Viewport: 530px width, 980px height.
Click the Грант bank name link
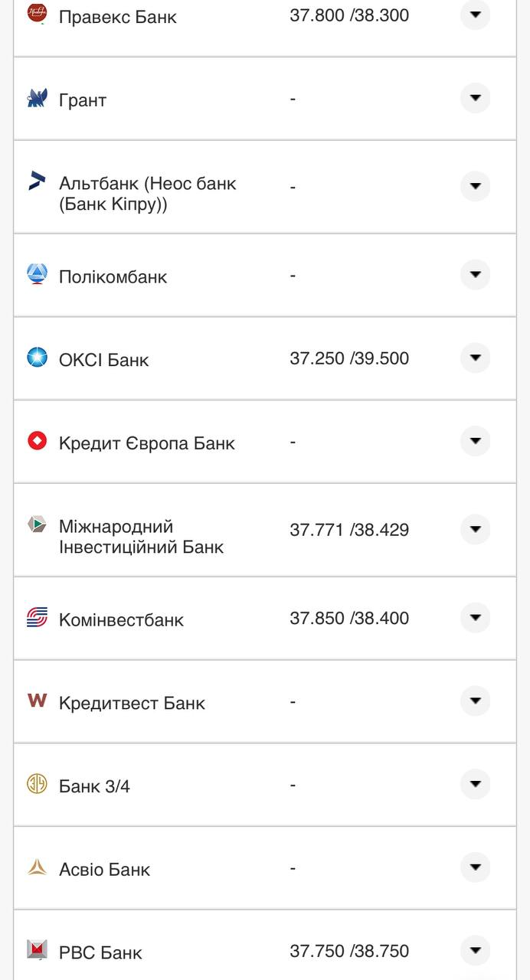click(83, 98)
